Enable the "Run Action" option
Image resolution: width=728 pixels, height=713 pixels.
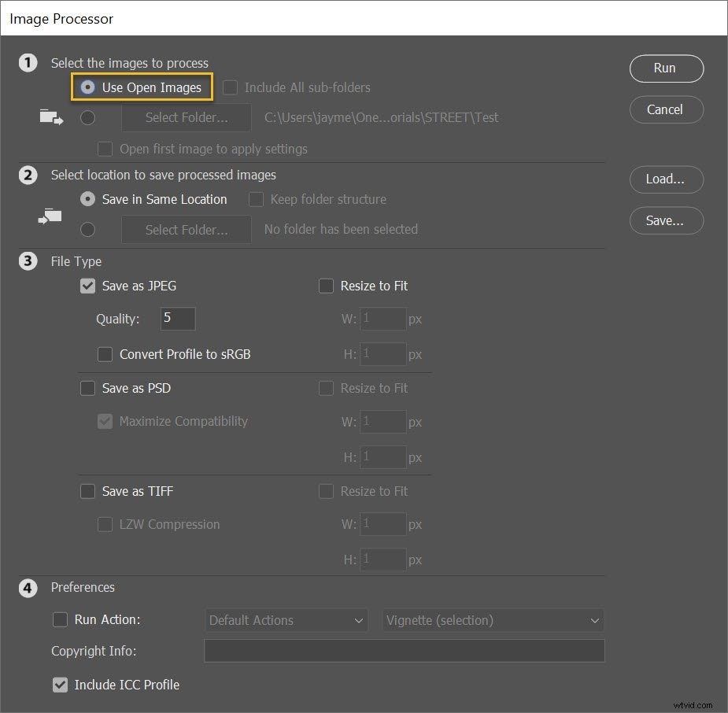[61, 619]
